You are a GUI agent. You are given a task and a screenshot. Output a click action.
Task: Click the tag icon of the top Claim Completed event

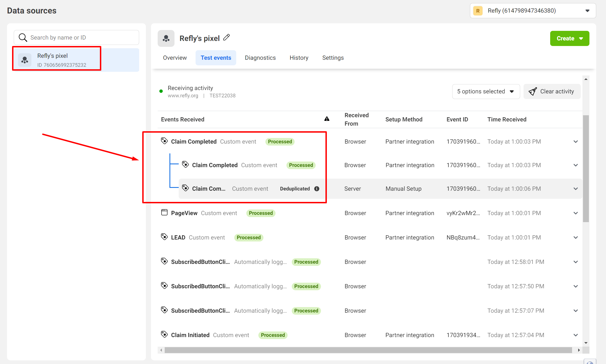(x=164, y=141)
